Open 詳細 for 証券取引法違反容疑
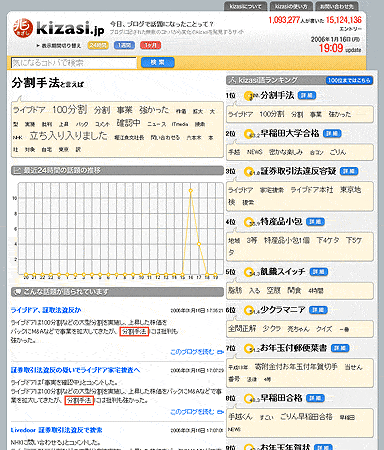Image resolution: width=384 pixels, height=450 pixels. [x=349, y=171]
